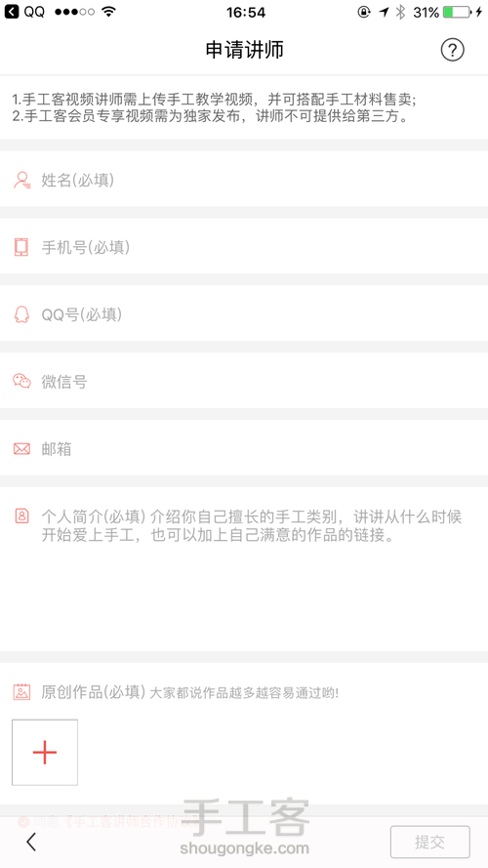Add an original work with plus box
Image resolution: width=488 pixels, height=868 pixels.
(45, 753)
